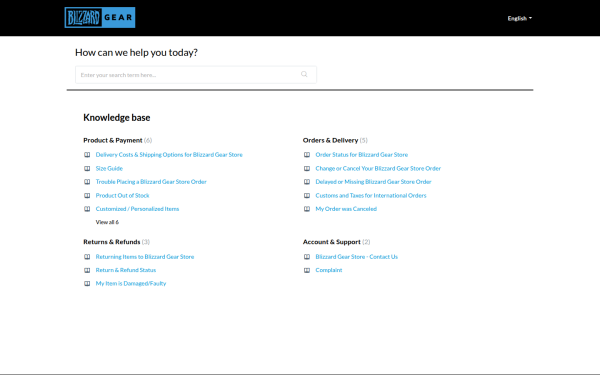Open the Returns & Refunds category heading
Image resolution: width=600 pixels, height=375 pixels.
tap(112, 242)
